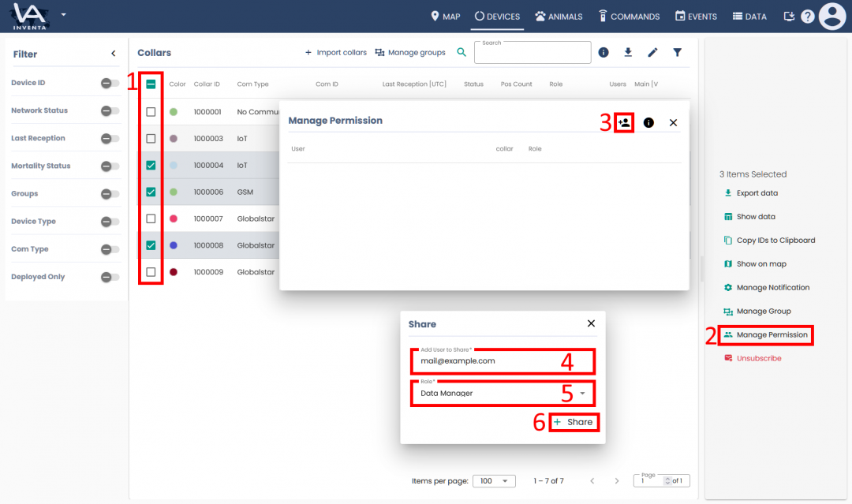
Task: Open the Items per page dropdown
Action: (x=495, y=481)
